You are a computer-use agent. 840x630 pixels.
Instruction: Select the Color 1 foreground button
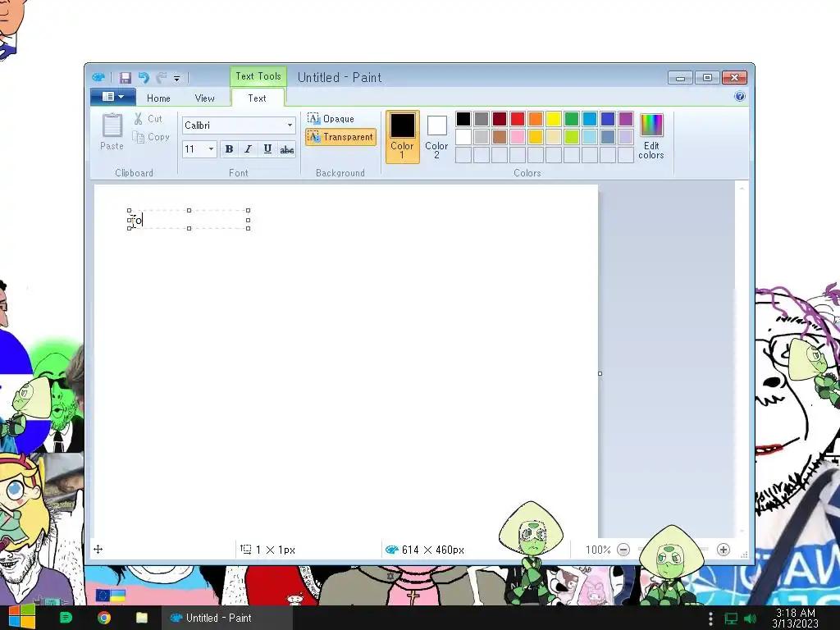[x=402, y=137]
